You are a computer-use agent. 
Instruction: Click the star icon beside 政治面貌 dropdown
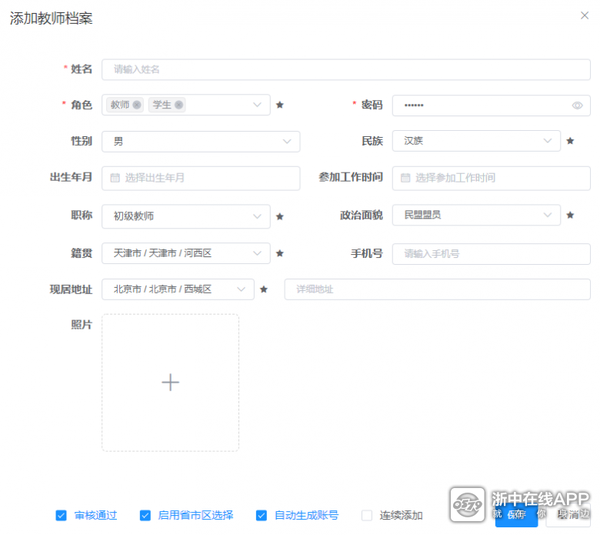[570, 215]
